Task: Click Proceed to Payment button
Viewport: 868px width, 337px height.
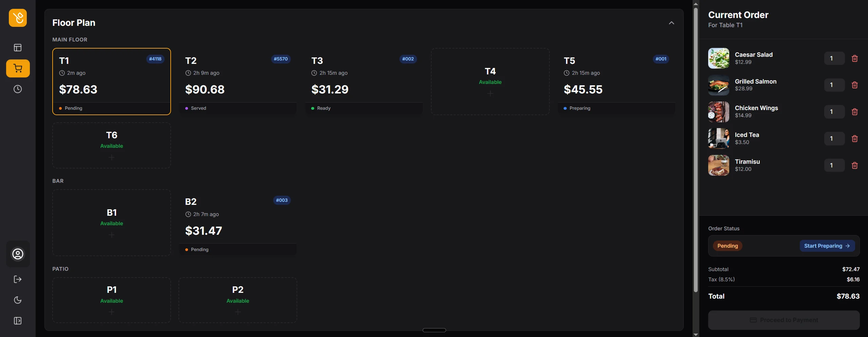Action: click(x=784, y=320)
